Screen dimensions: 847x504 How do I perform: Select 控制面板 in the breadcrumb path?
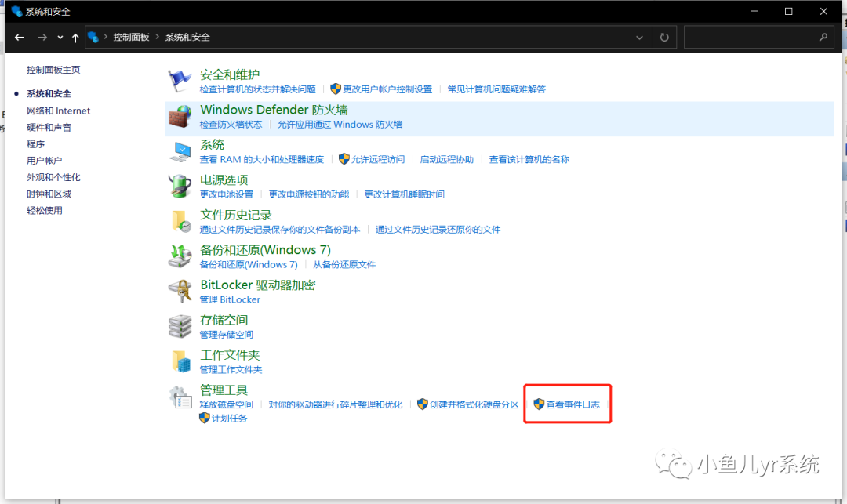pyautogui.click(x=131, y=38)
